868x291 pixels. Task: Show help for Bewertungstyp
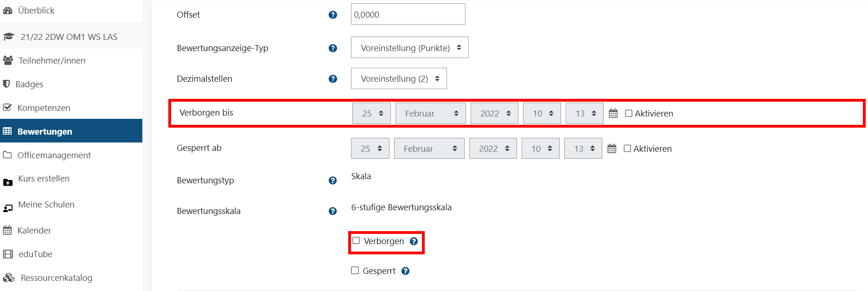coord(332,181)
